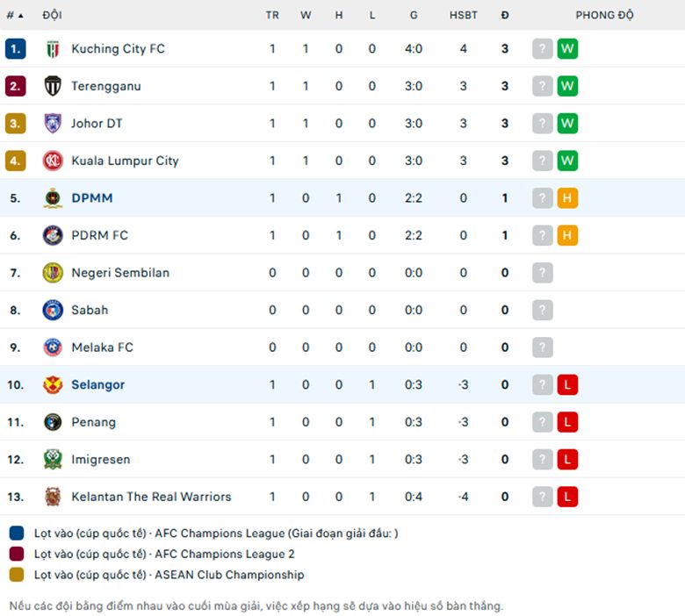Click Imigresen's red L form badge
685x616 pixels.
(x=567, y=459)
